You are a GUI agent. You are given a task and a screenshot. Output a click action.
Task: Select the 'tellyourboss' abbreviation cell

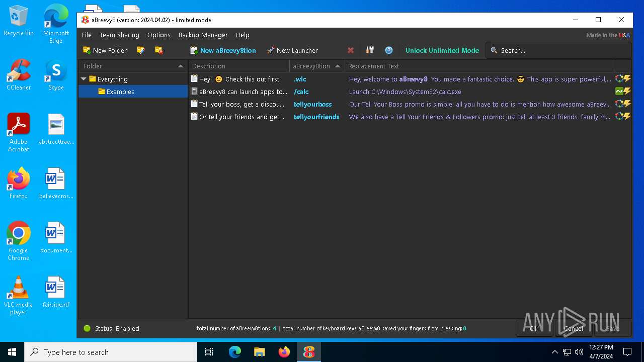pyautogui.click(x=312, y=104)
